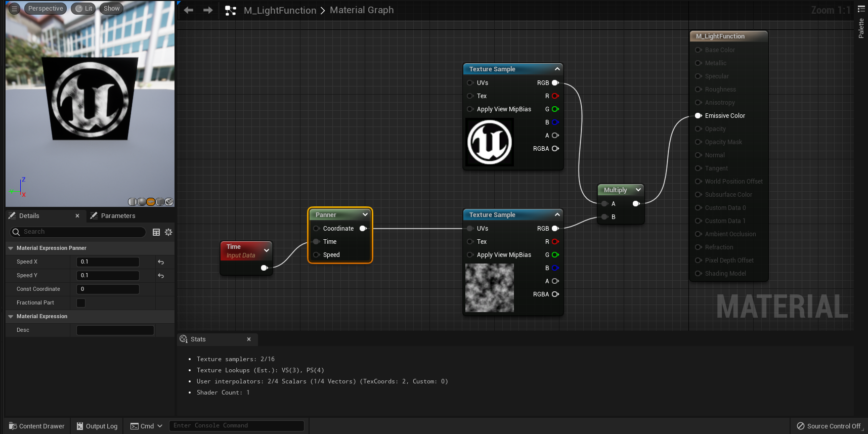
Task: Set preview mesh to cylinder shape
Action: (133, 202)
